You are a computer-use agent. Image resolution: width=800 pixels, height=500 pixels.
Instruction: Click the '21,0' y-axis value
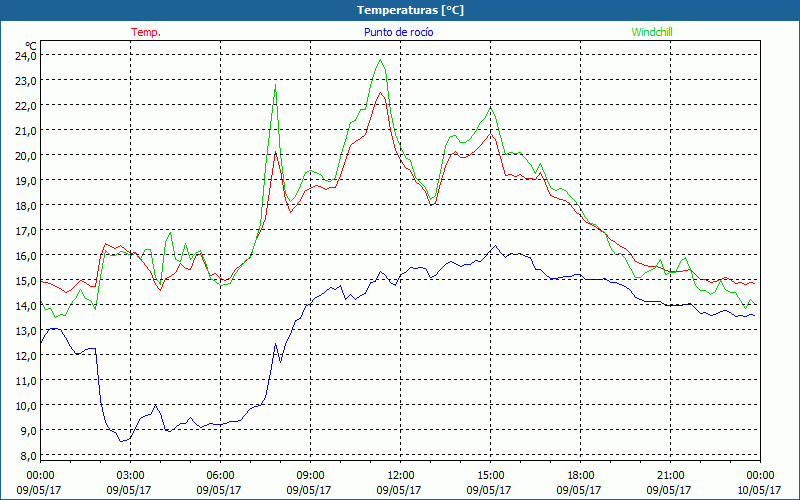pos(26,131)
